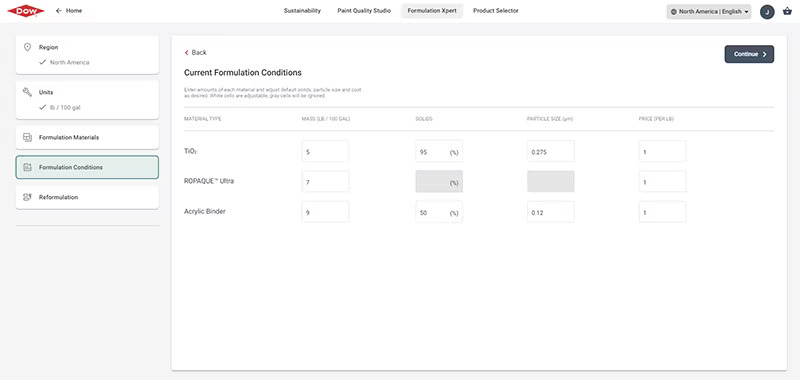Click the Reformulation icon
The width and height of the screenshot is (800, 380).
28,197
